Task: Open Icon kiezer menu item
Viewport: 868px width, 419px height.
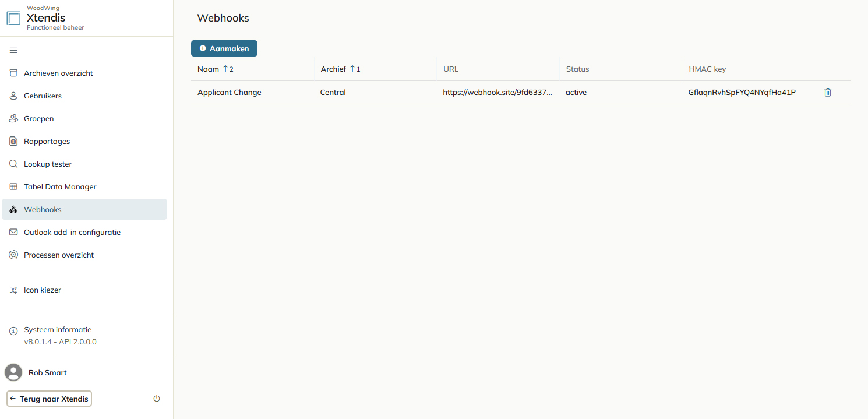Action: (84, 290)
